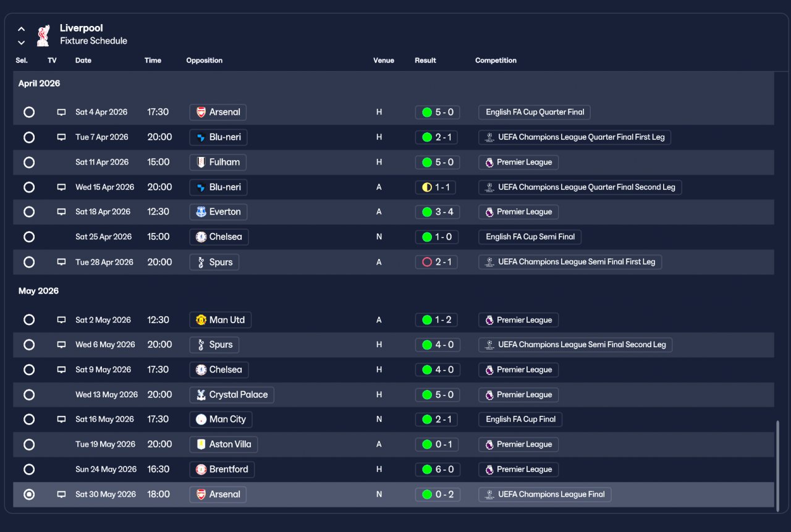Click Crystal Palace club badge icon
This screenshot has width=791, height=532.
tap(201, 395)
